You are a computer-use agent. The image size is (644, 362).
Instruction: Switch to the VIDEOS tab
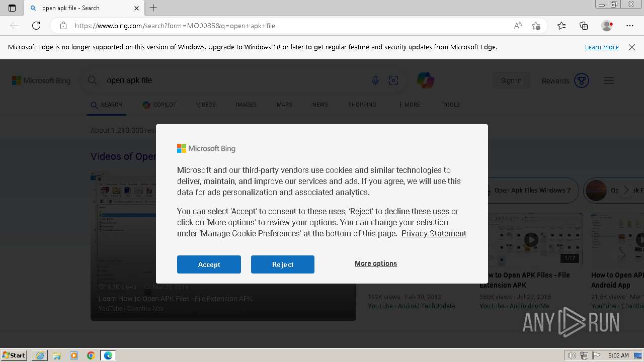coord(206,105)
